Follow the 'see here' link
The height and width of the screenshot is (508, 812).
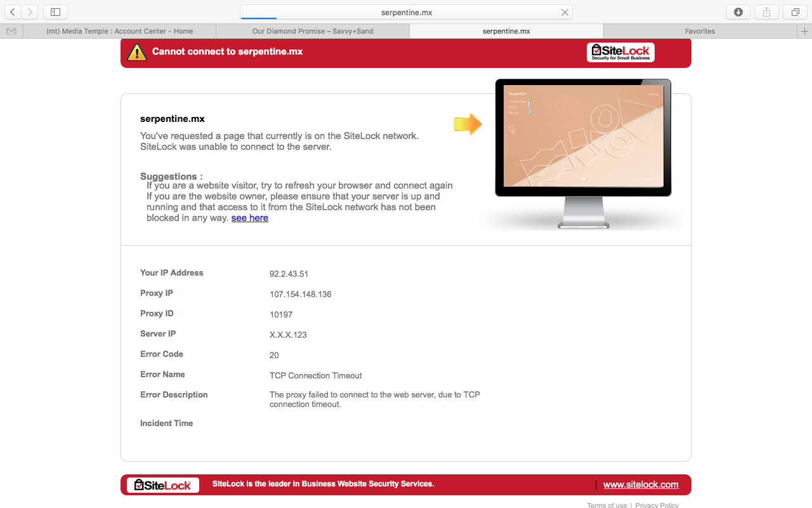(x=250, y=218)
